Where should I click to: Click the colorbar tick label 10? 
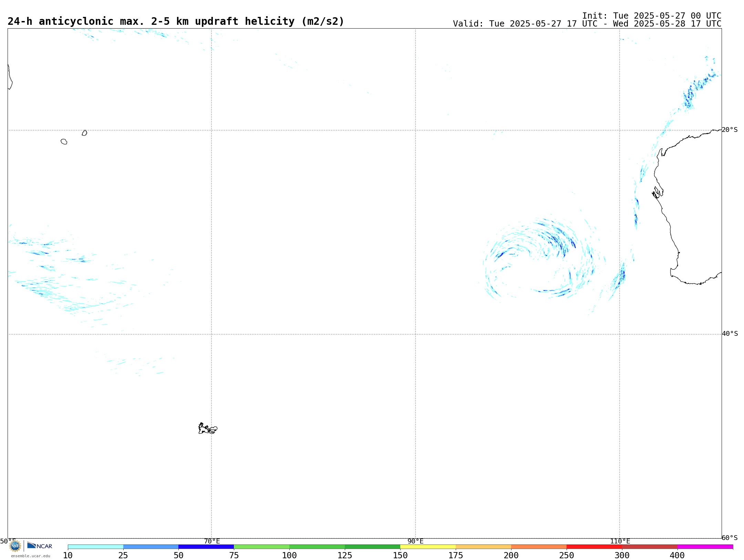(68, 556)
